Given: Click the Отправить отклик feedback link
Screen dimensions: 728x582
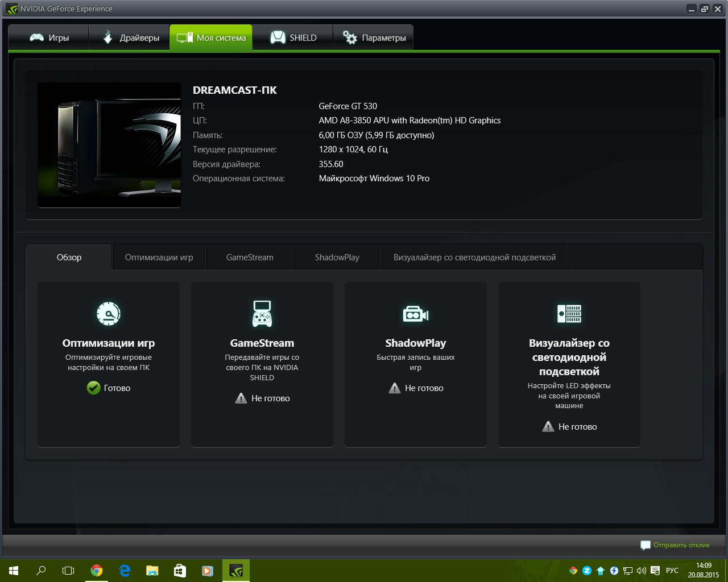Looking at the screenshot, I should click(x=681, y=545).
